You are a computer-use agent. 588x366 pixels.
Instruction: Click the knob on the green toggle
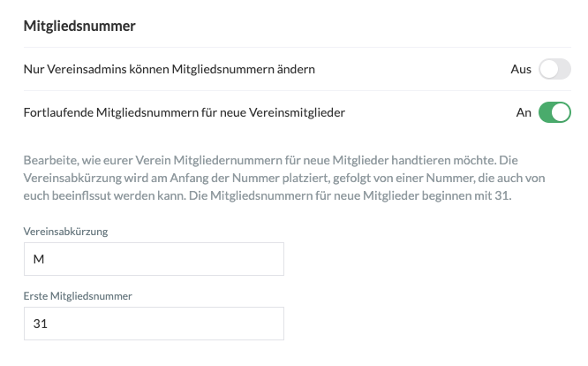(562, 113)
